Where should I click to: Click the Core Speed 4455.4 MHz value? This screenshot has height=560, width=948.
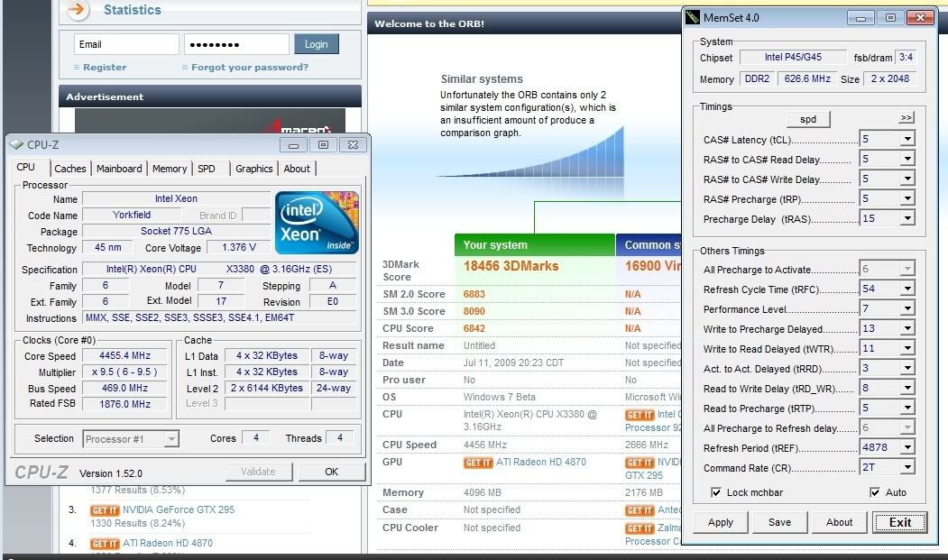coord(125,355)
